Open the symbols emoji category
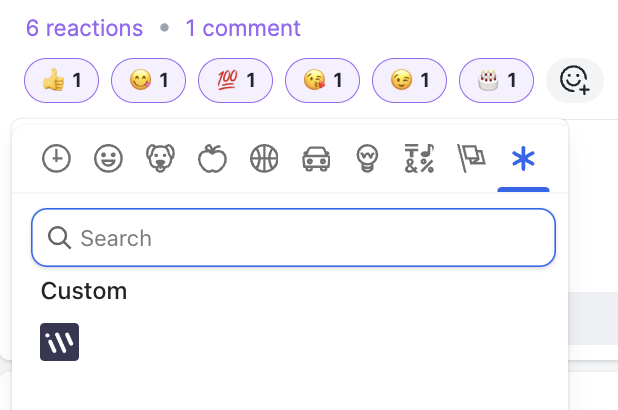 pyautogui.click(x=419, y=158)
